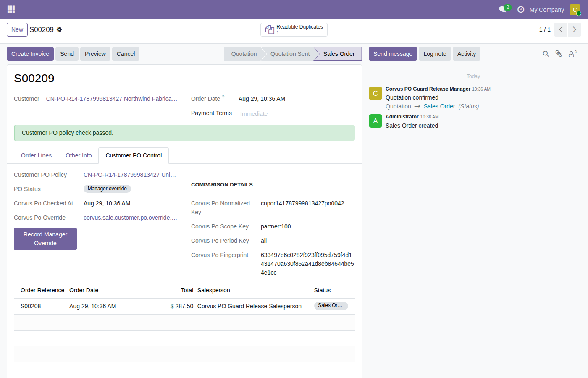This screenshot has height=378, width=588.
Task: Click the Activity button
Action: tap(467, 54)
